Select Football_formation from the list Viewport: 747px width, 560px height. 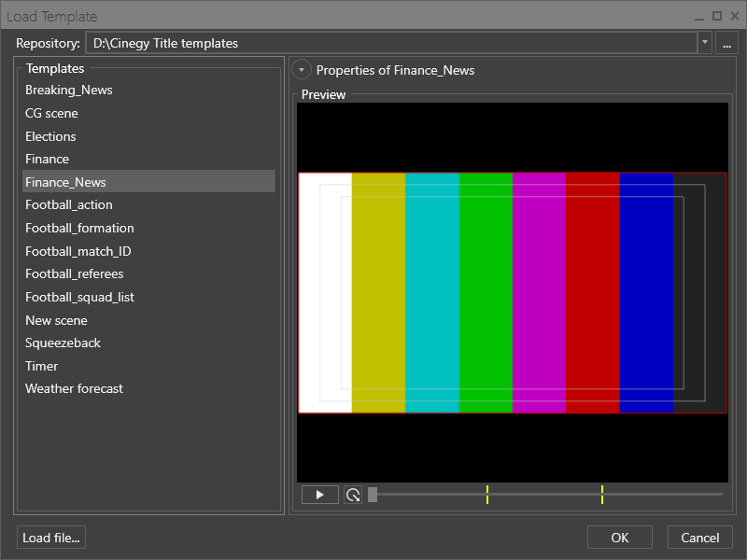pyautogui.click(x=79, y=228)
